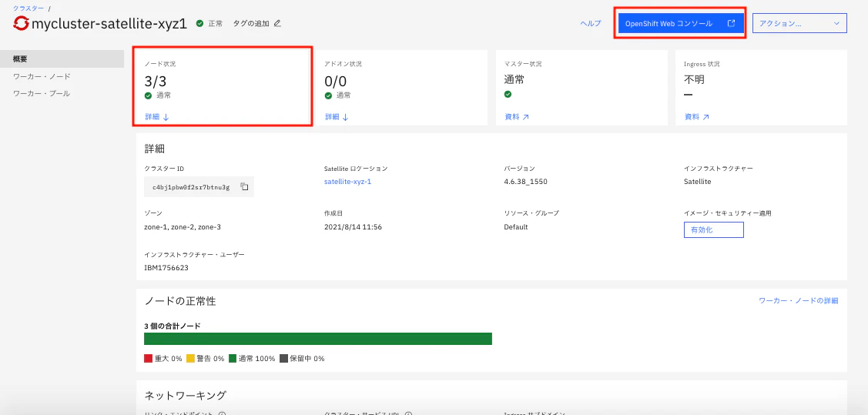Click the green 通常 100% legend swatch
Image resolution: width=868 pixels, height=415 pixels.
pos(233,359)
